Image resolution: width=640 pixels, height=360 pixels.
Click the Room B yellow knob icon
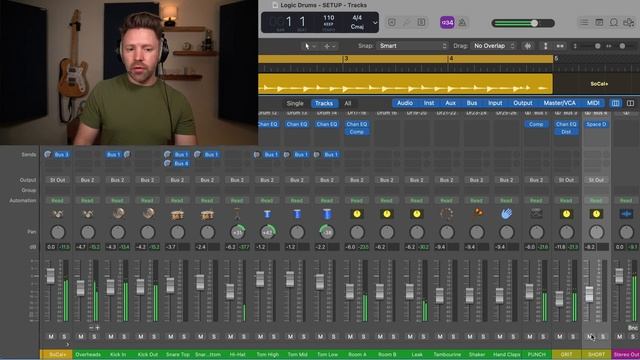387,214
